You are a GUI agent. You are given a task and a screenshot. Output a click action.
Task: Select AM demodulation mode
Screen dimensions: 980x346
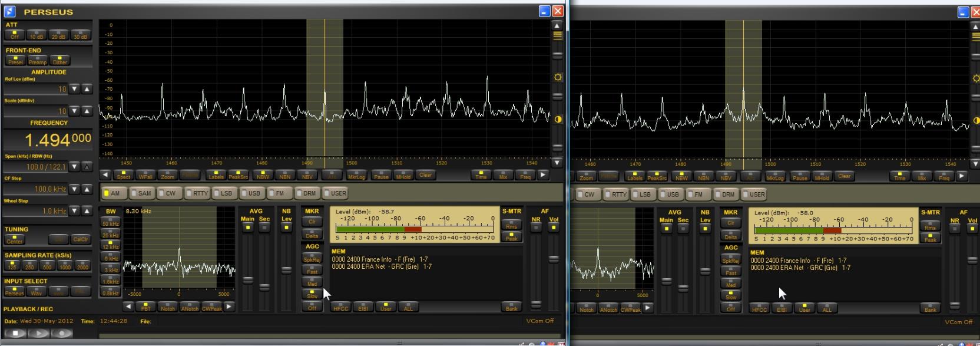113,193
